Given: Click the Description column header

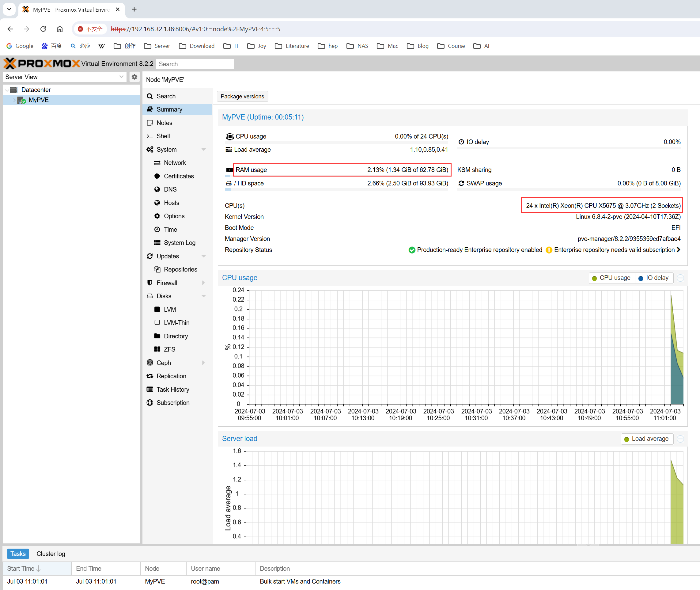Looking at the screenshot, I should pyautogui.click(x=477, y=569).
